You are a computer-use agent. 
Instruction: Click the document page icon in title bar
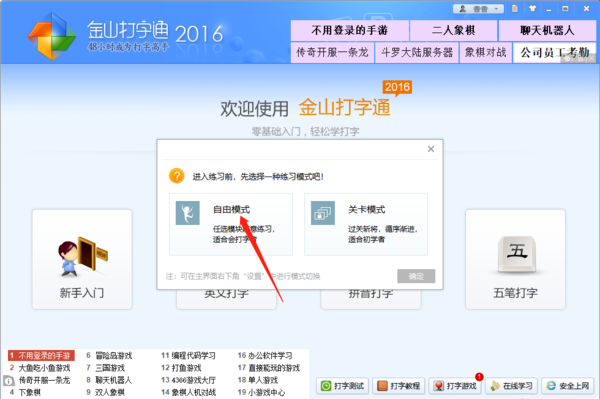click(515, 8)
